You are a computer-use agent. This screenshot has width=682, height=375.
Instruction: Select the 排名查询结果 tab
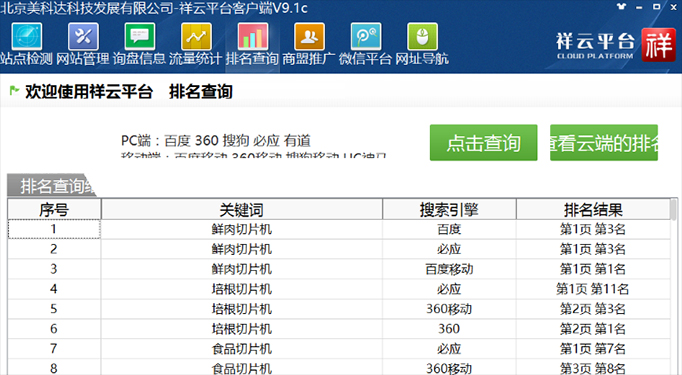coord(51,186)
